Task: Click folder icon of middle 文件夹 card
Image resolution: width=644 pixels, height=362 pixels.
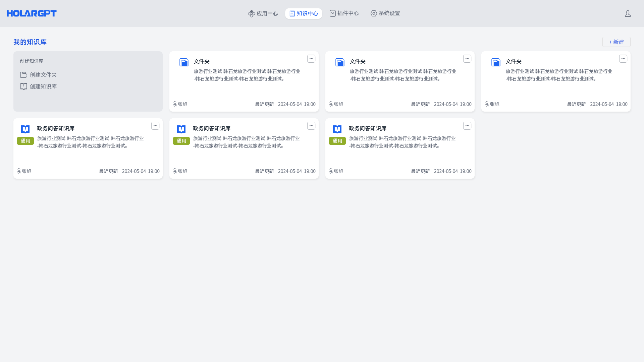Action: click(340, 62)
